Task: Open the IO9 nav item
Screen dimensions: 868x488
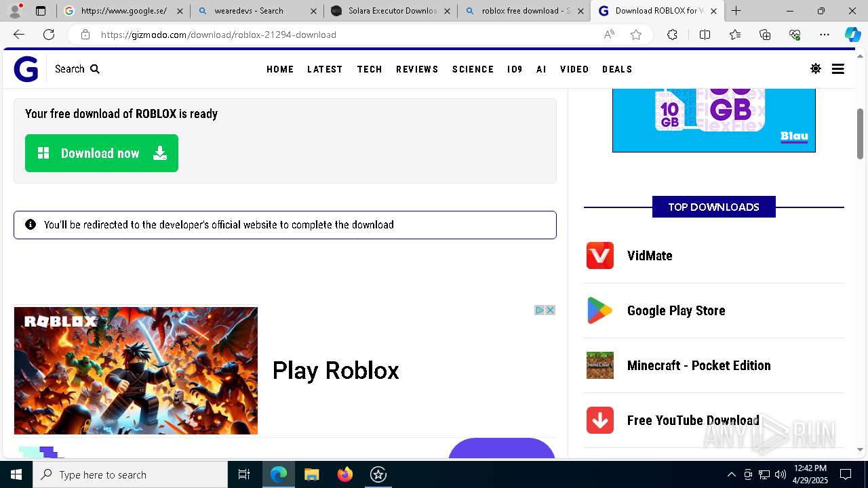Action: pyautogui.click(x=515, y=69)
